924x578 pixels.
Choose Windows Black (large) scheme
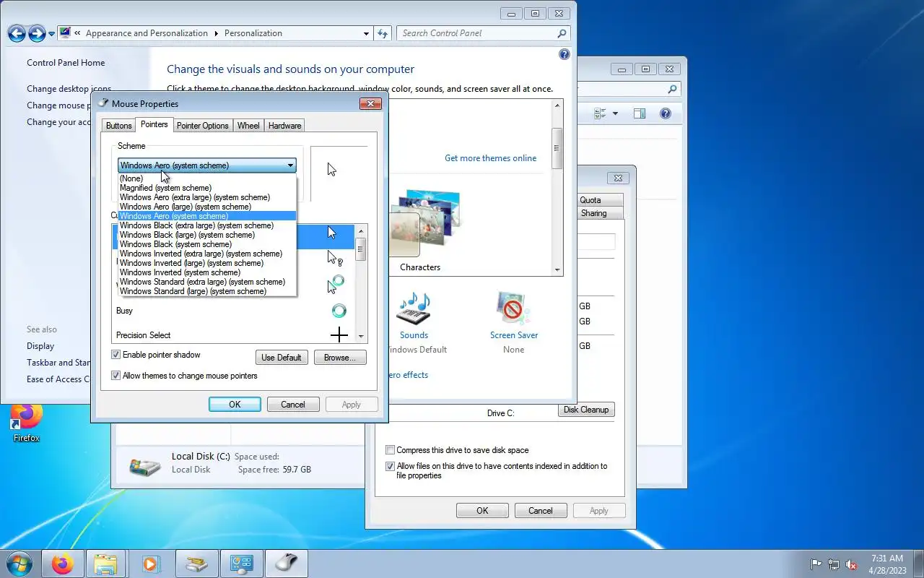click(207, 235)
